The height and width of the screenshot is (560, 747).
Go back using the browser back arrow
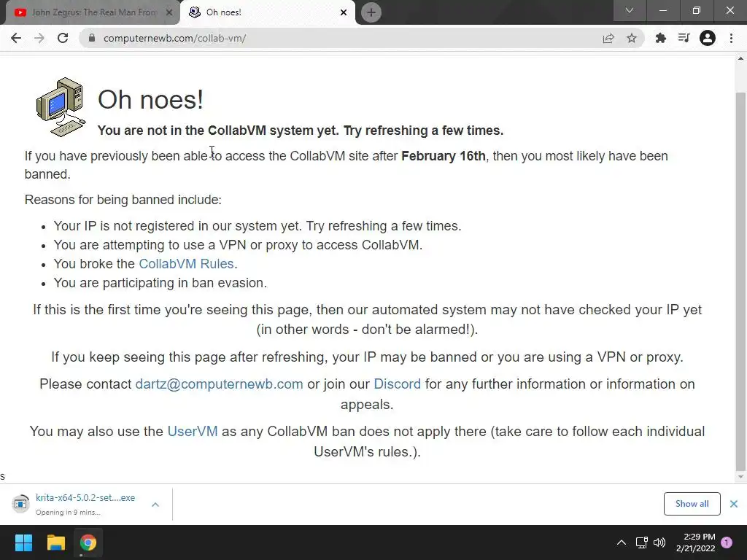(16, 38)
